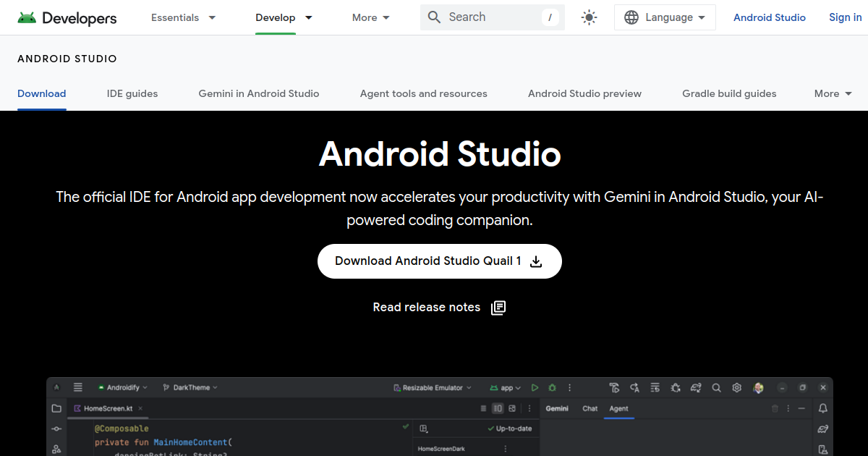Switch to the Chat tab in Gemini
The height and width of the screenshot is (456, 868).
coord(590,408)
